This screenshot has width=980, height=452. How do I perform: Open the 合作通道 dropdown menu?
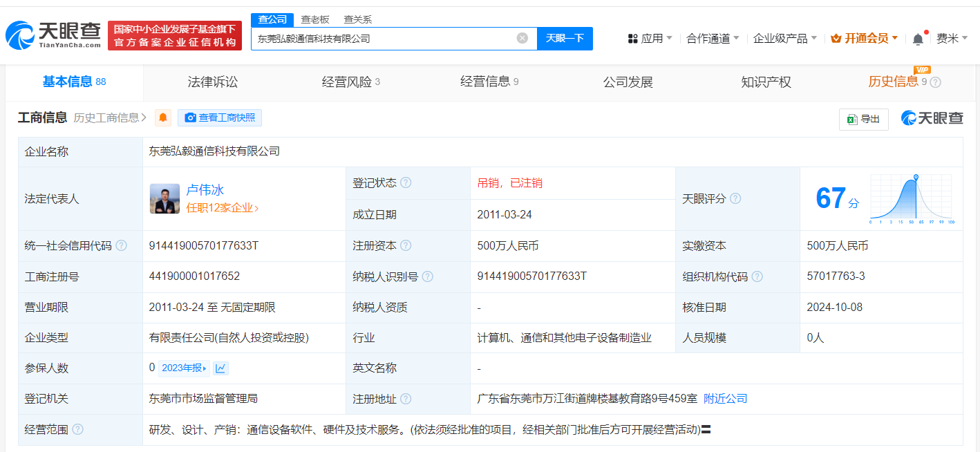713,39
